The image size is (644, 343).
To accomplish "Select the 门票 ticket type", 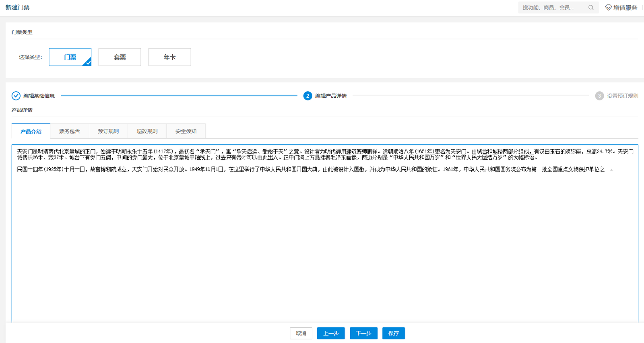I will tap(70, 57).
